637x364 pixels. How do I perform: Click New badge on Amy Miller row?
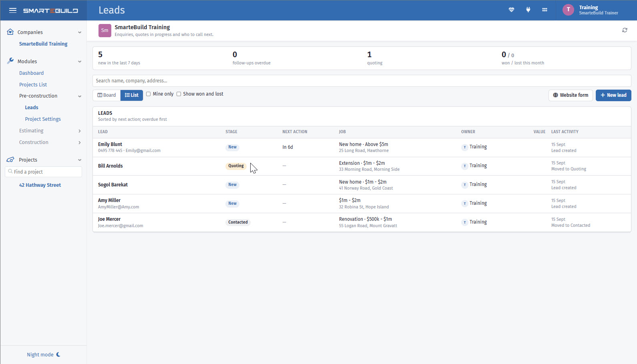pos(232,204)
